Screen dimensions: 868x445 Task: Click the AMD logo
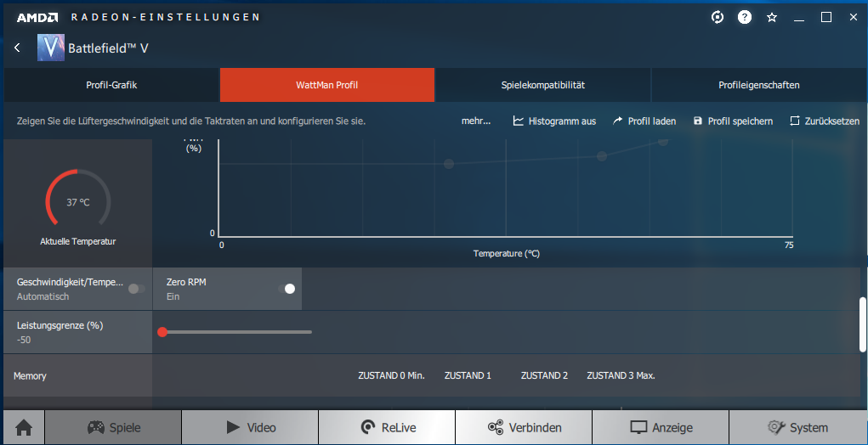coord(37,18)
